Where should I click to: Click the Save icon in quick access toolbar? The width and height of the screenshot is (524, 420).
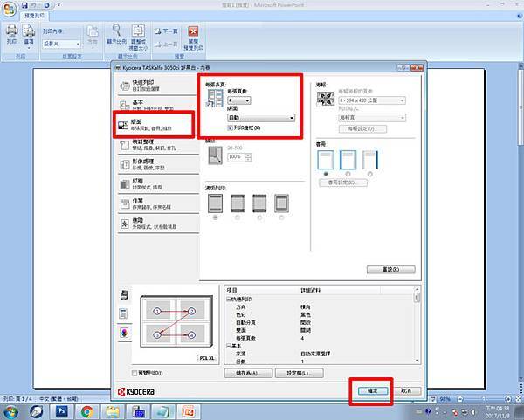tap(24, 5)
